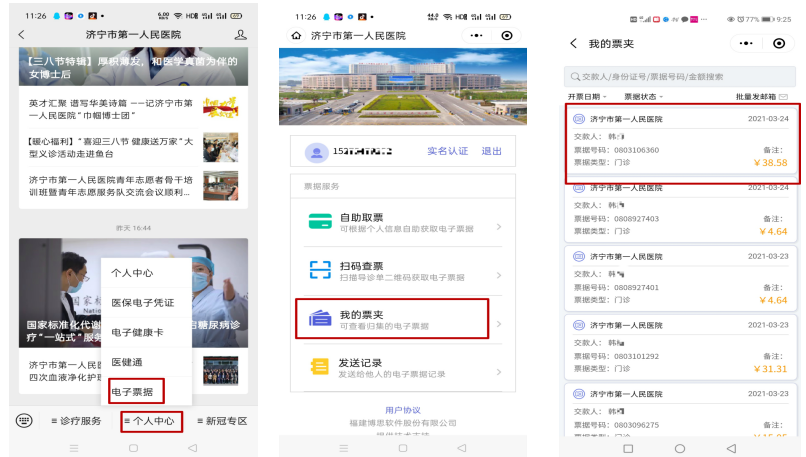Tap the 退出 logout link
Screen dimensions: 806x457
[492, 152]
